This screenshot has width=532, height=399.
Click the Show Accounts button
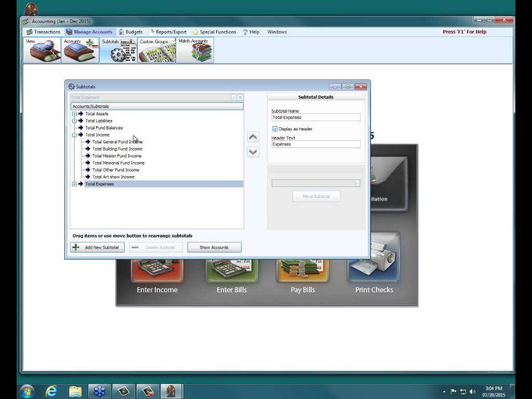(x=214, y=247)
